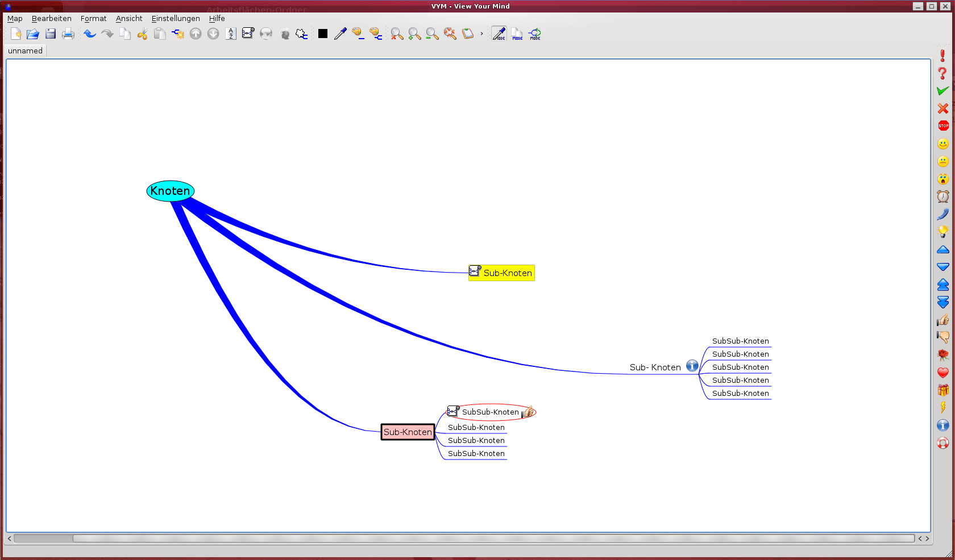Click the Undo arrow in the toolbar
955x560 pixels.
[90, 34]
